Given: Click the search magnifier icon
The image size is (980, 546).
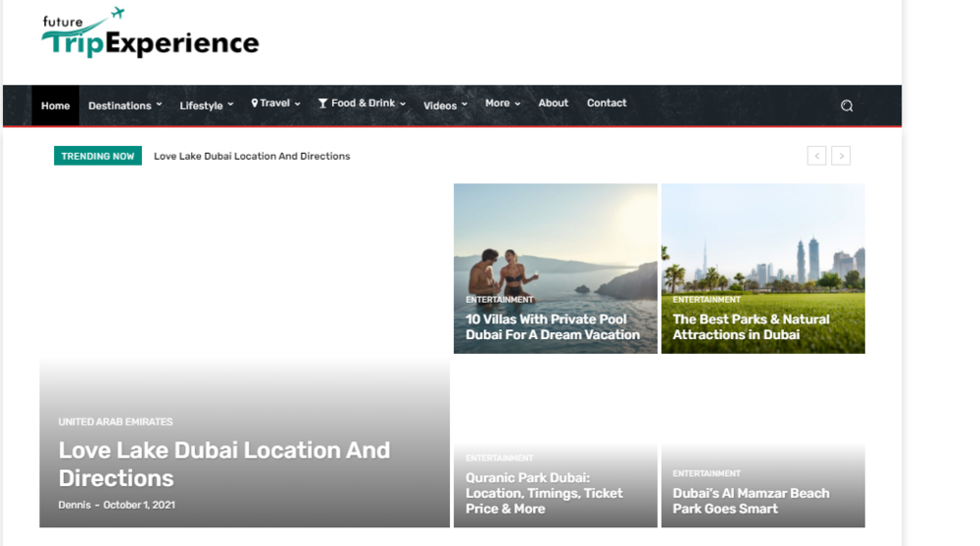Looking at the screenshot, I should (847, 106).
